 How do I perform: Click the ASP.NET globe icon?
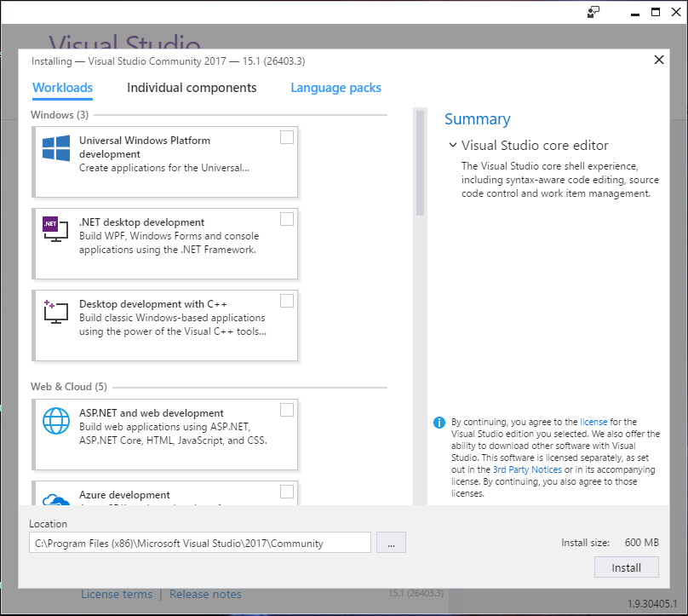pyautogui.click(x=56, y=421)
